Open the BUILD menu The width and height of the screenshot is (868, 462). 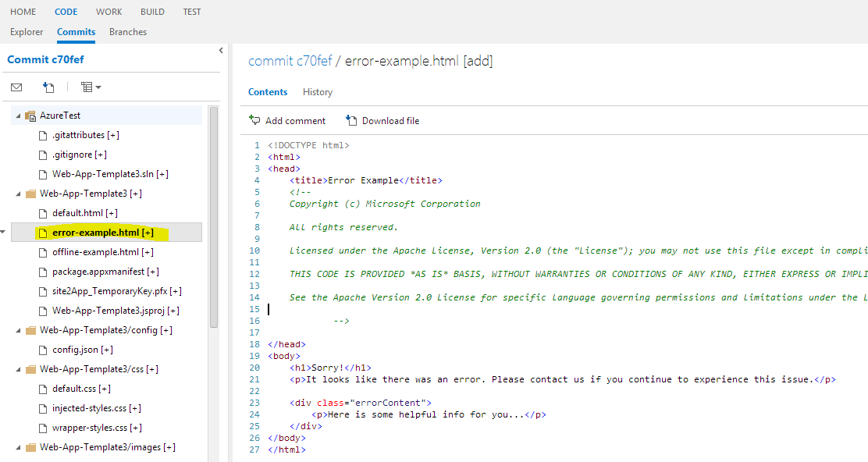pyautogui.click(x=152, y=12)
